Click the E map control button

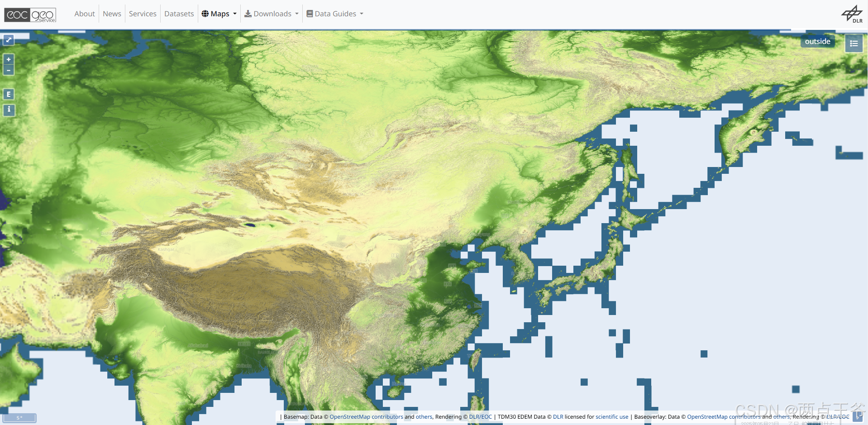pyautogui.click(x=9, y=94)
